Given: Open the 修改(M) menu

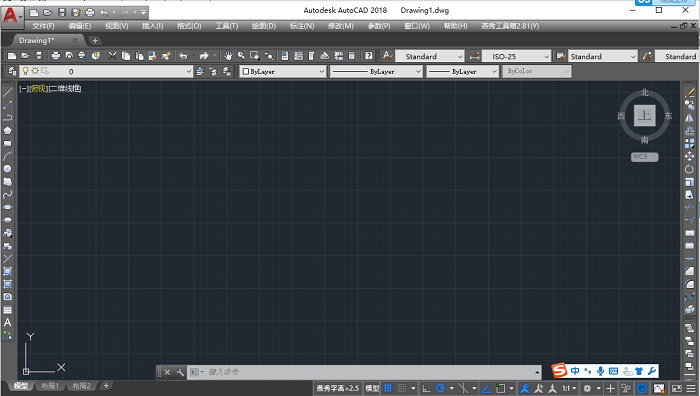Looking at the screenshot, I should [x=341, y=26].
